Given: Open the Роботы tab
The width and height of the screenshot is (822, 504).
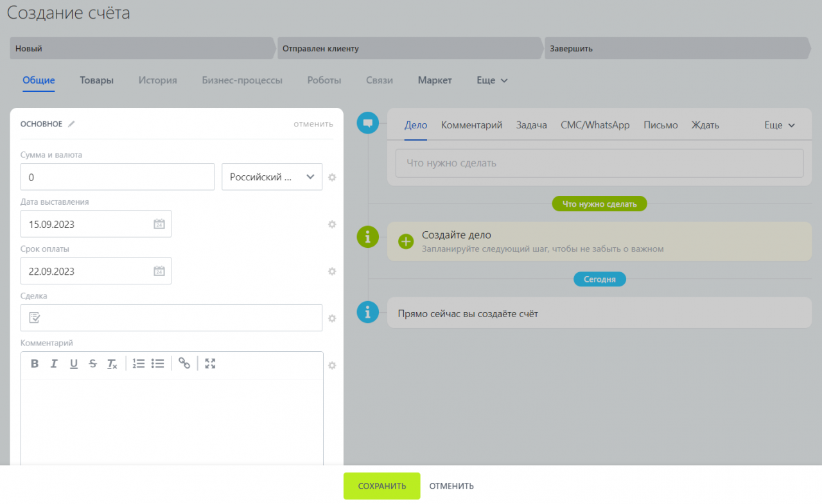Looking at the screenshot, I should click(324, 80).
